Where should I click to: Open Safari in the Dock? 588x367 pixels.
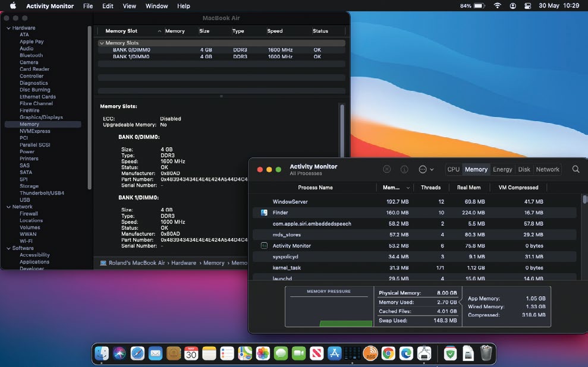pos(137,353)
